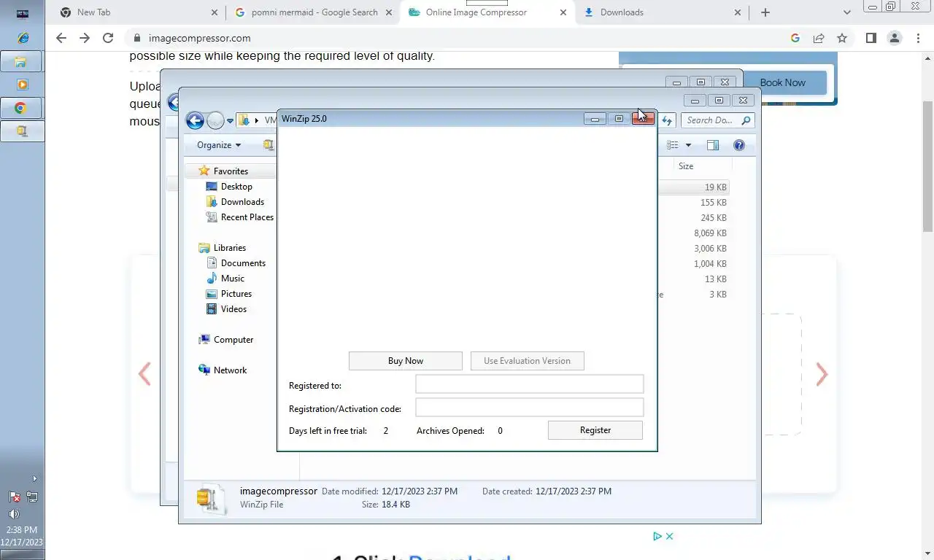This screenshot has height=560, width=934.
Task: Bookmark this page with star icon
Action: tap(842, 38)
